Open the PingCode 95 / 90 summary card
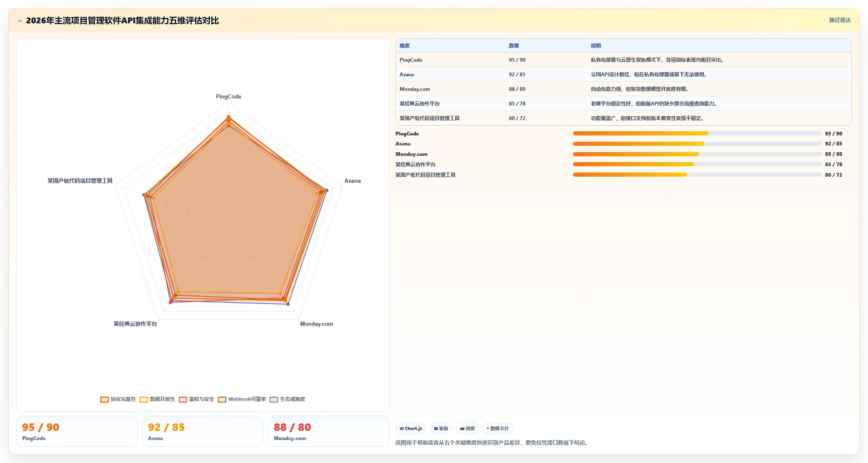The image size is (868, 463). point(77,431)
